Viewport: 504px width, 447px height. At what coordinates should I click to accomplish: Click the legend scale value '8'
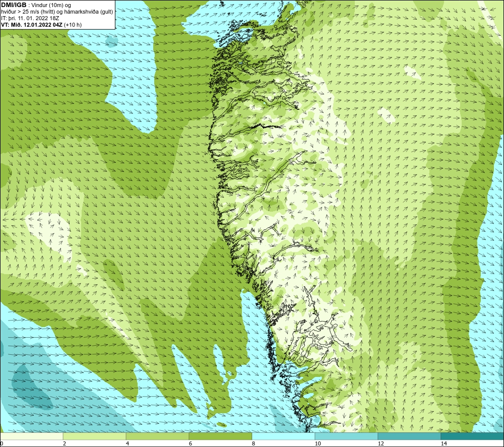pos(254,444)
